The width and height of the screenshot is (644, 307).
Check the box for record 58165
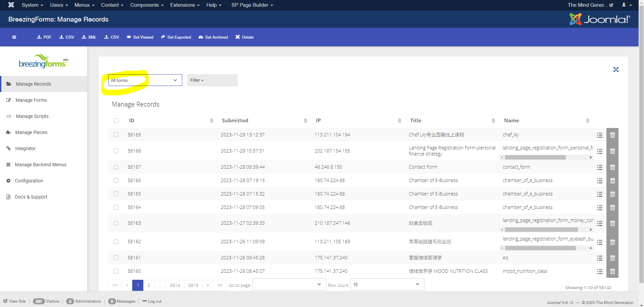(x=116, y=194)
